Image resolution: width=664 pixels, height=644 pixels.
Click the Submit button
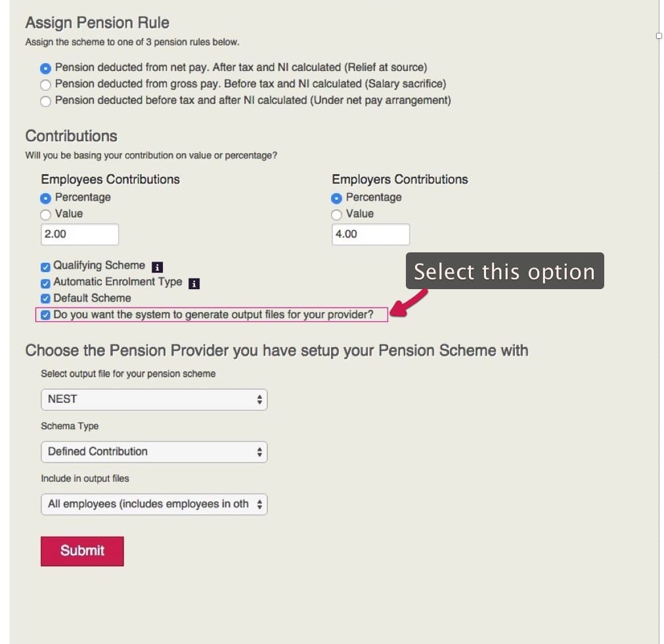pos(82,551)
